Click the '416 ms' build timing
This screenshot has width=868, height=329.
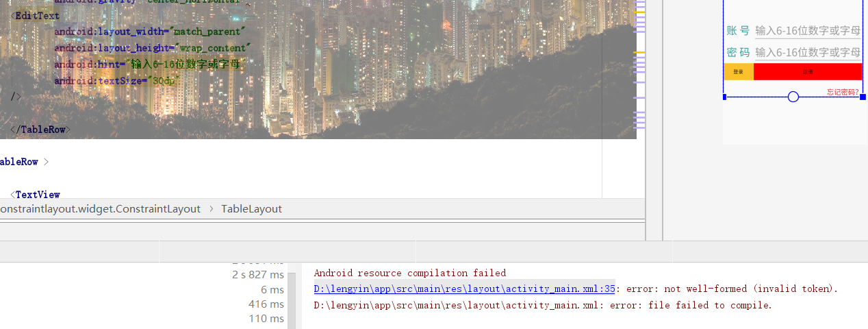tap(266, 304)
